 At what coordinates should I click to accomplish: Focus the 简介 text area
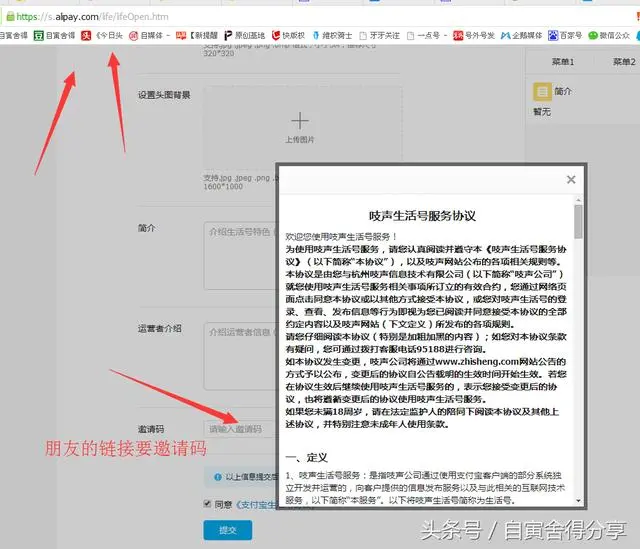click(240, 256)
